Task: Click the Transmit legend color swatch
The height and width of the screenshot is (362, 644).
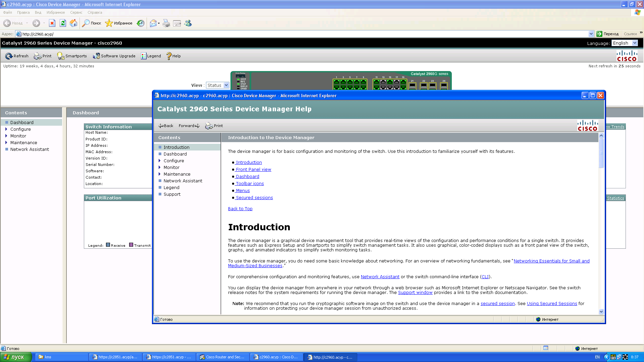Action: [x=131, y=245]
